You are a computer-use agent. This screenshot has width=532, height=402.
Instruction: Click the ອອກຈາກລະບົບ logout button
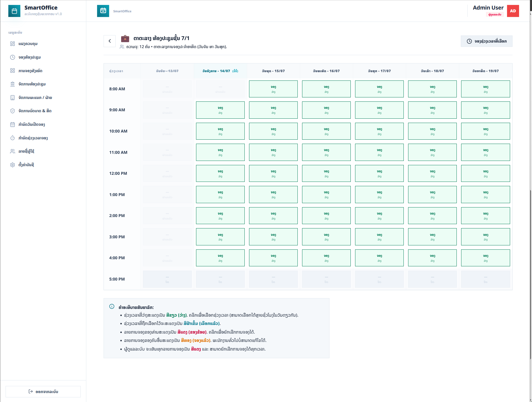point(43,392)
